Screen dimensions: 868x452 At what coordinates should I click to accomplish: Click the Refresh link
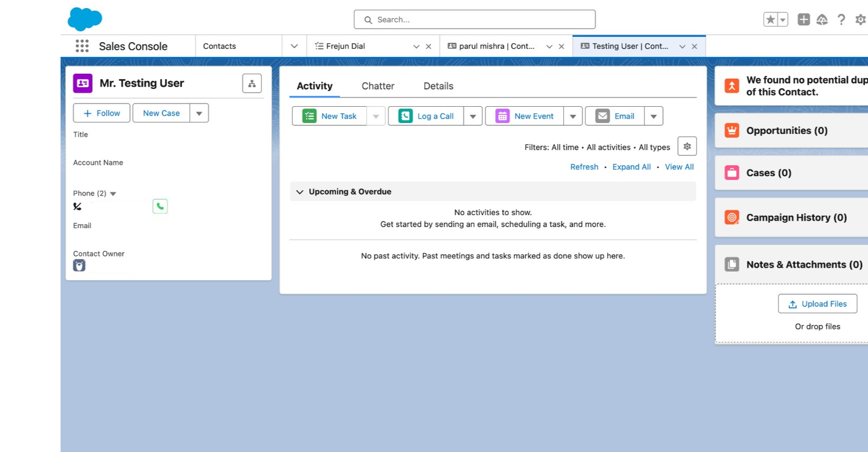coord(584,167)
